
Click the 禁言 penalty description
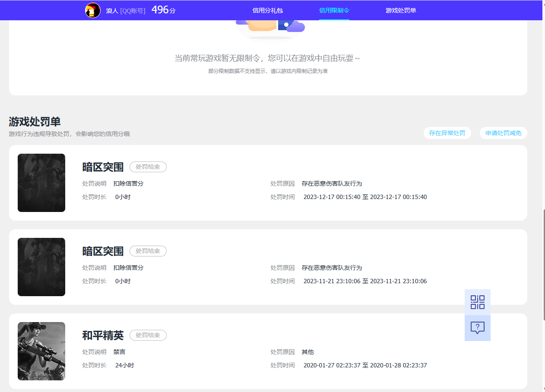[x=120, y=352]
